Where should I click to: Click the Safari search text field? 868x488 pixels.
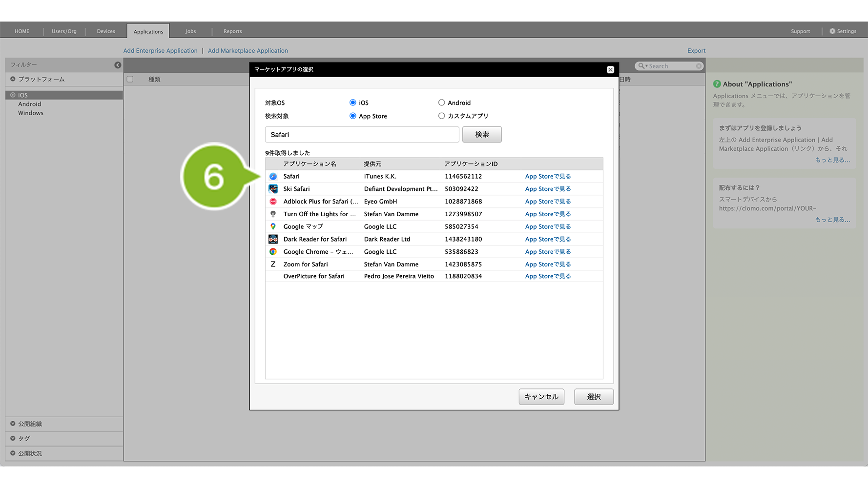click(362, 135)
